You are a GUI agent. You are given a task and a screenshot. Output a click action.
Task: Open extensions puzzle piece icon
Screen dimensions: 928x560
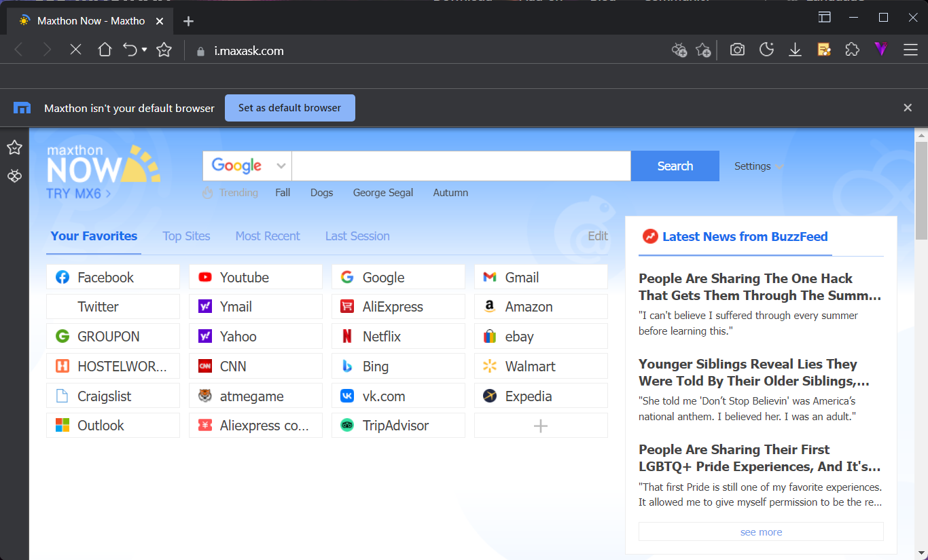852,50
